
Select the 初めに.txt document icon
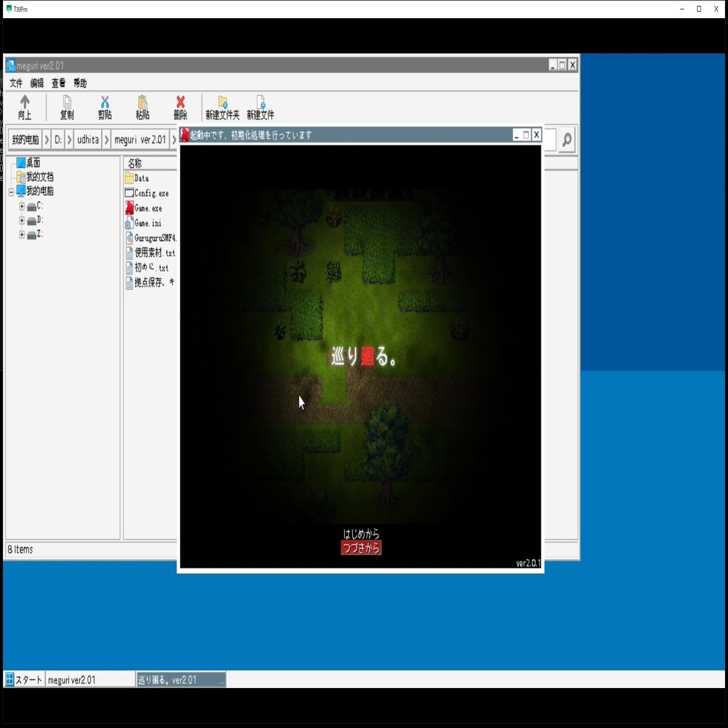tap(129, 268)
